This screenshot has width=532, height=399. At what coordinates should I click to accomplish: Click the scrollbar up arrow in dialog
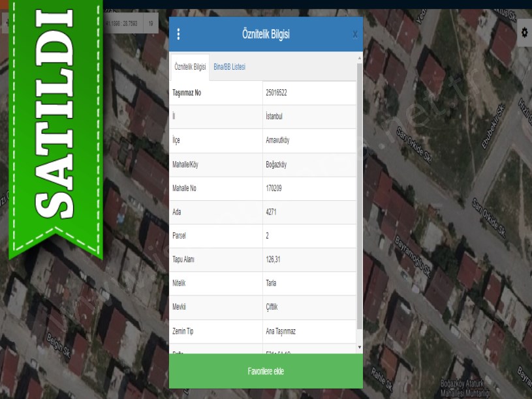pos(360,59)
